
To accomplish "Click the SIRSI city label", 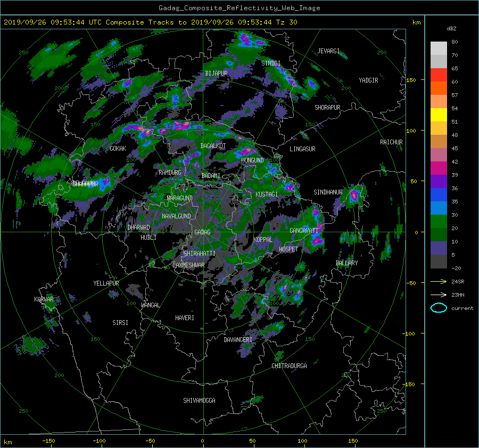I will pyautogui.click(x=120, y=323).
